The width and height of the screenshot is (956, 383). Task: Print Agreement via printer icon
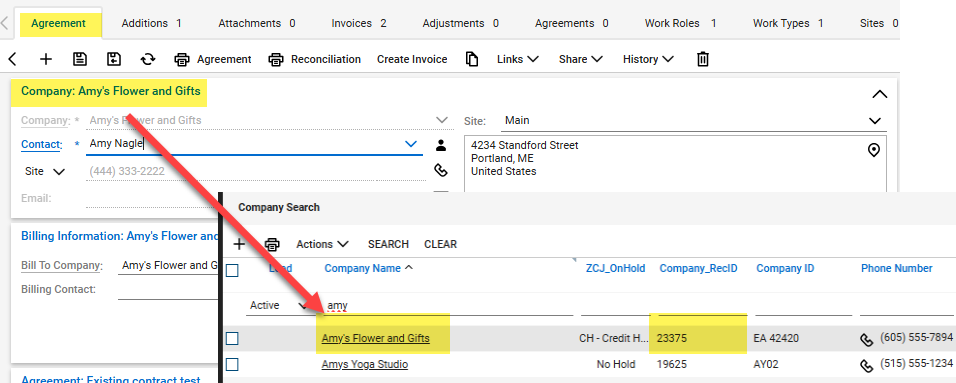click(182, 59)
